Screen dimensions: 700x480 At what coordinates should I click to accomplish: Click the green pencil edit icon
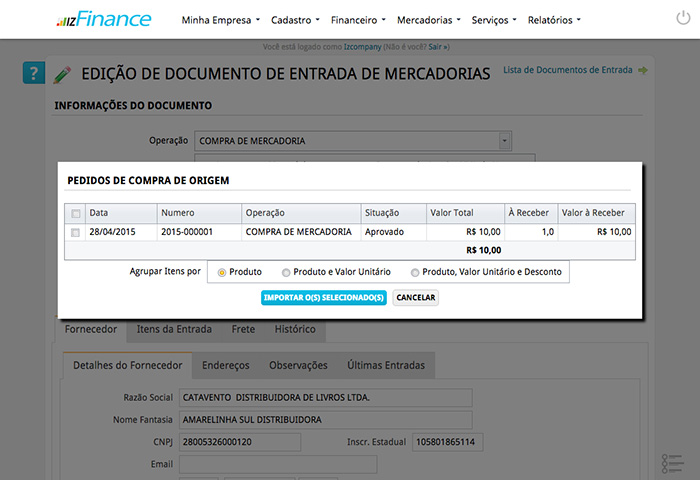click(63, 73)
